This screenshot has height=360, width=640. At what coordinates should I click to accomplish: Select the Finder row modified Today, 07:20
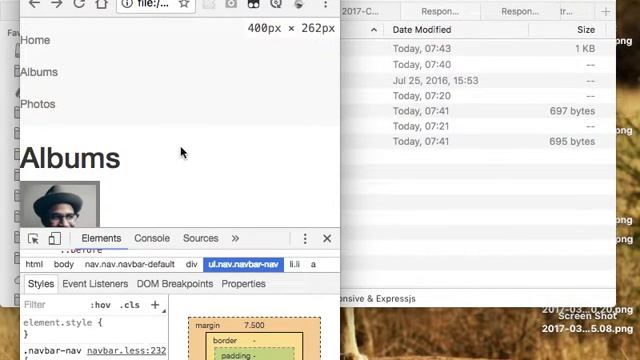tap(478, 96)
